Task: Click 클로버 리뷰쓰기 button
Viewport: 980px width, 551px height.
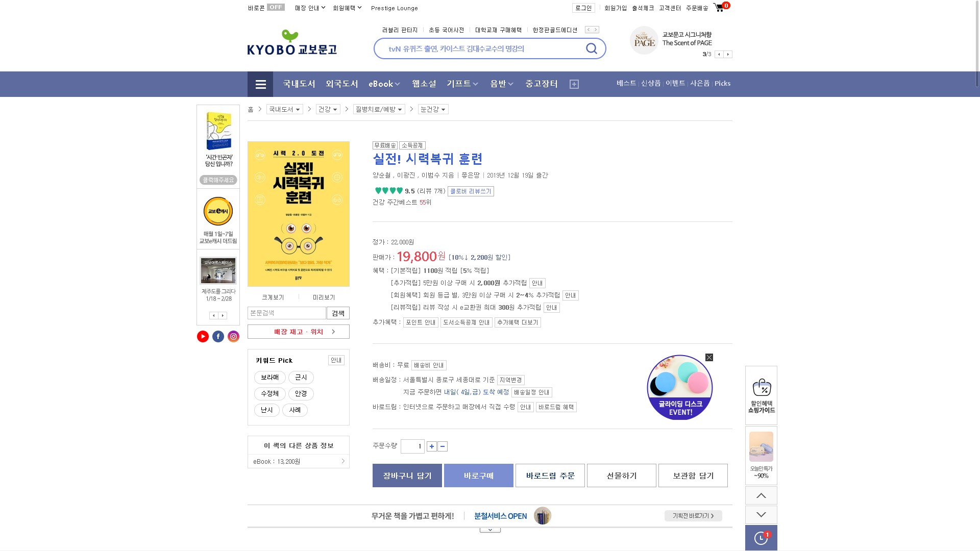Action: point(471,191)
